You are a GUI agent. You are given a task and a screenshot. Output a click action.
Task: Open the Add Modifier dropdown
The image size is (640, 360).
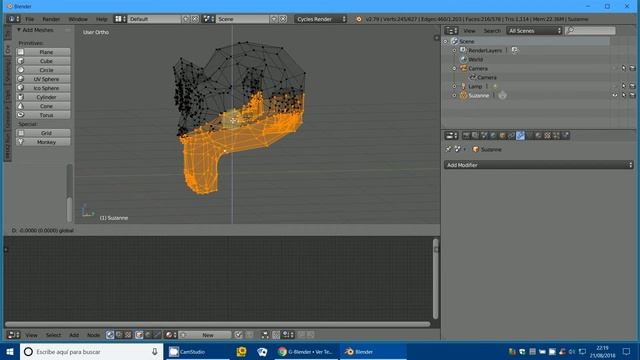(539, 165)
